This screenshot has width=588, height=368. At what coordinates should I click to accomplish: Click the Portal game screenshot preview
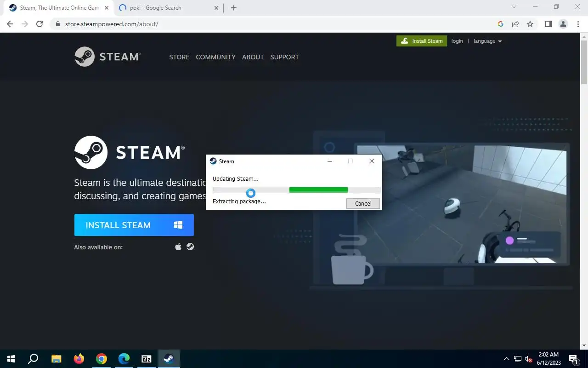462,205
